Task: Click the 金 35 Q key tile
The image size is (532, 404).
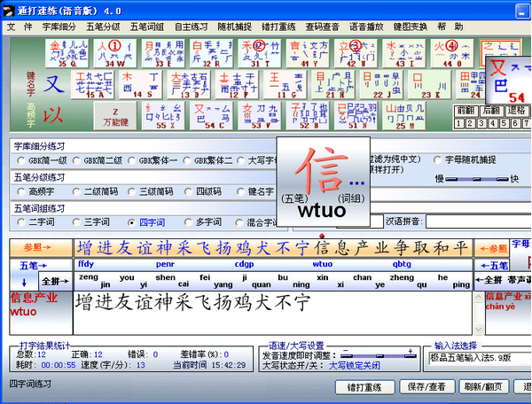Action: [66, 52]
